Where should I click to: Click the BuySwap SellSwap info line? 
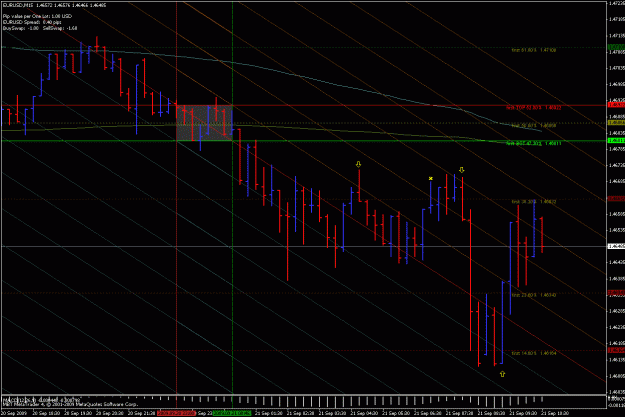(40, 28)
